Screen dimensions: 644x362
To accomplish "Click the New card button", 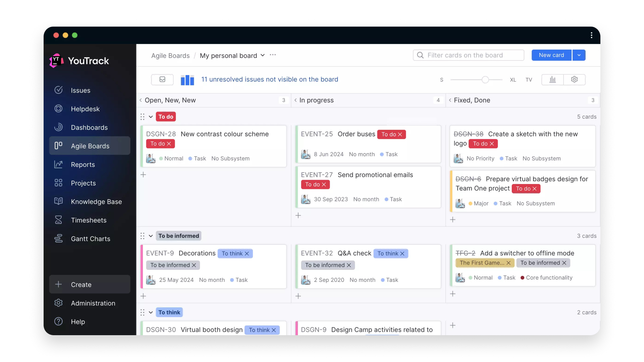I will 551,55.
